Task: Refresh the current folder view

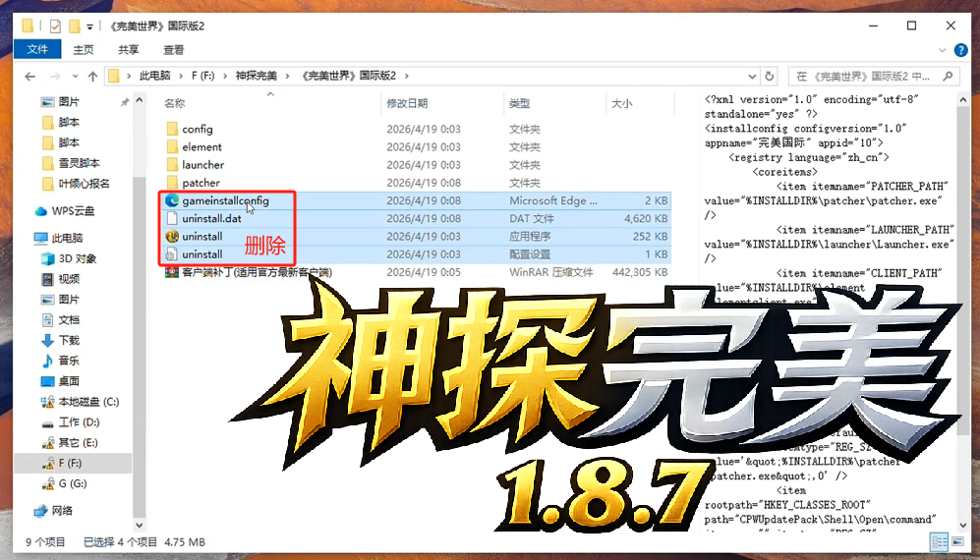Action: [772, 76]
